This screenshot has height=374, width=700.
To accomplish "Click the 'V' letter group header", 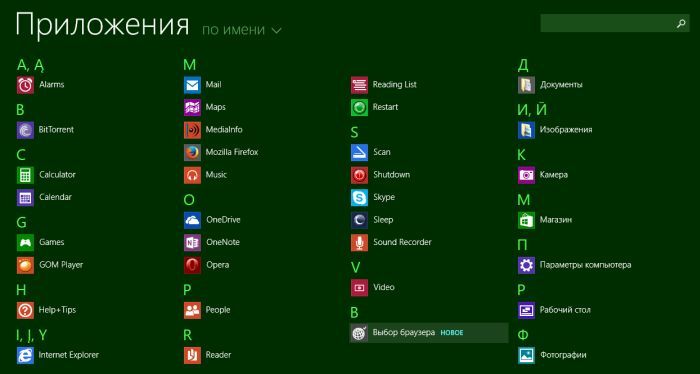I will (355, 268).
